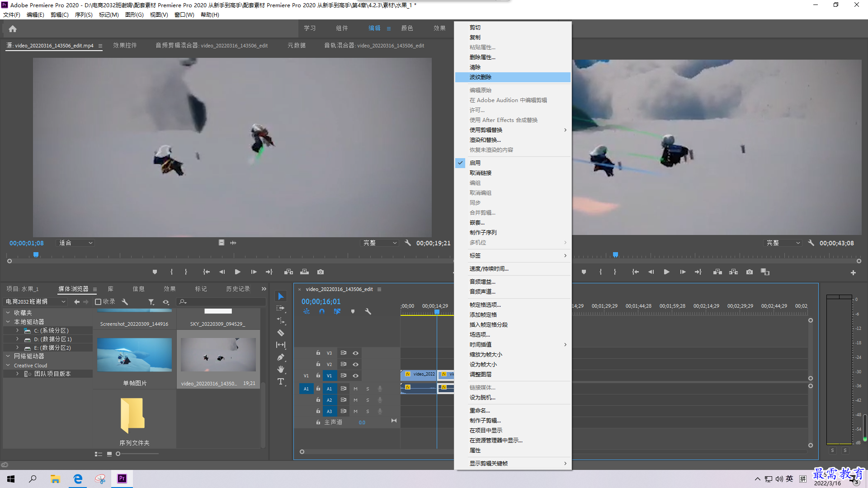868x488 pixels.
Task: Expand the C: (系统分区) drive
Action: point(18,330)
